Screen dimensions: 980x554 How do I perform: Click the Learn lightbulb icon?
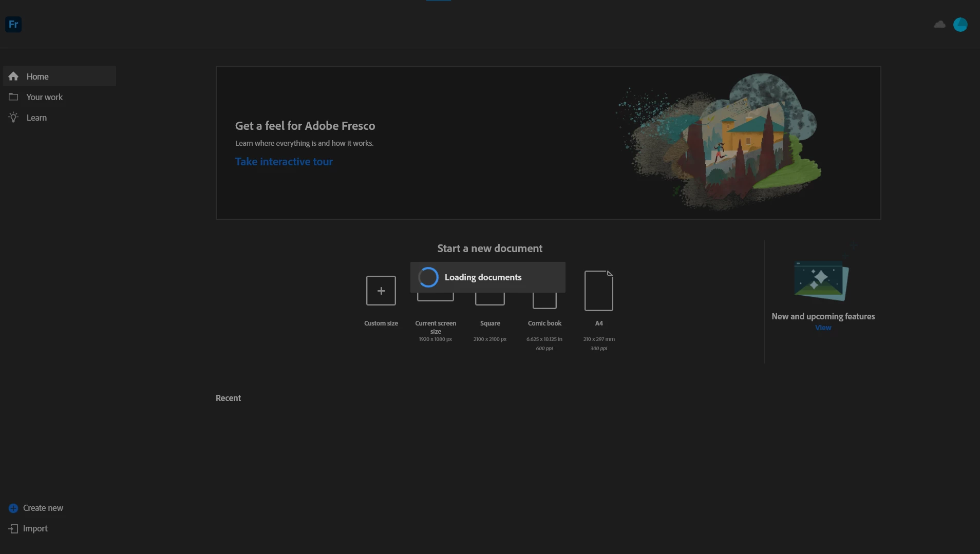(13, 117)
